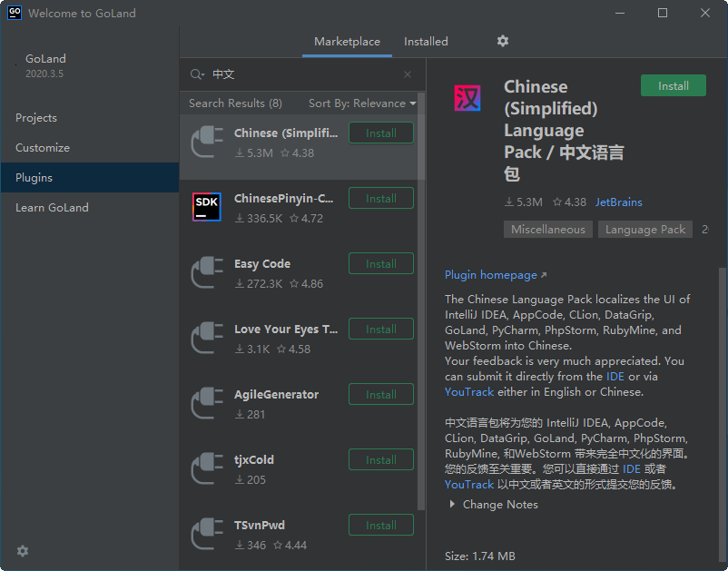The image size is (728, 571).
Task: Switch to the Marketplace tab
Action: 347,42
